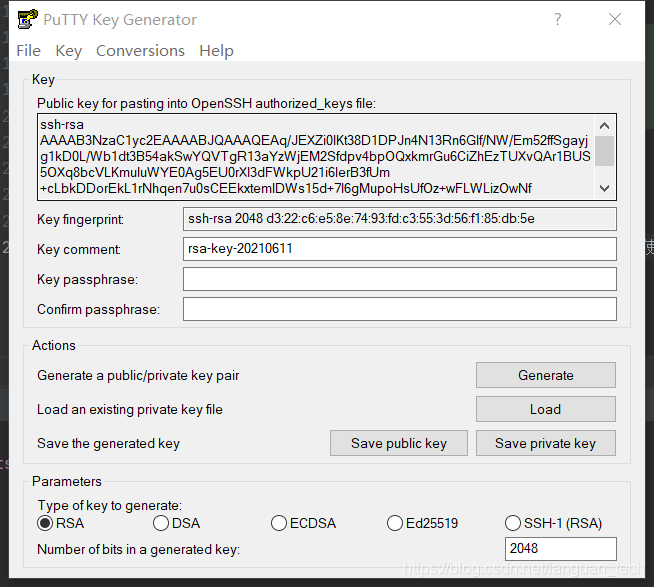Click the number of bits field
This screenshot has height=587, width=654.
[x=561, y=549]
